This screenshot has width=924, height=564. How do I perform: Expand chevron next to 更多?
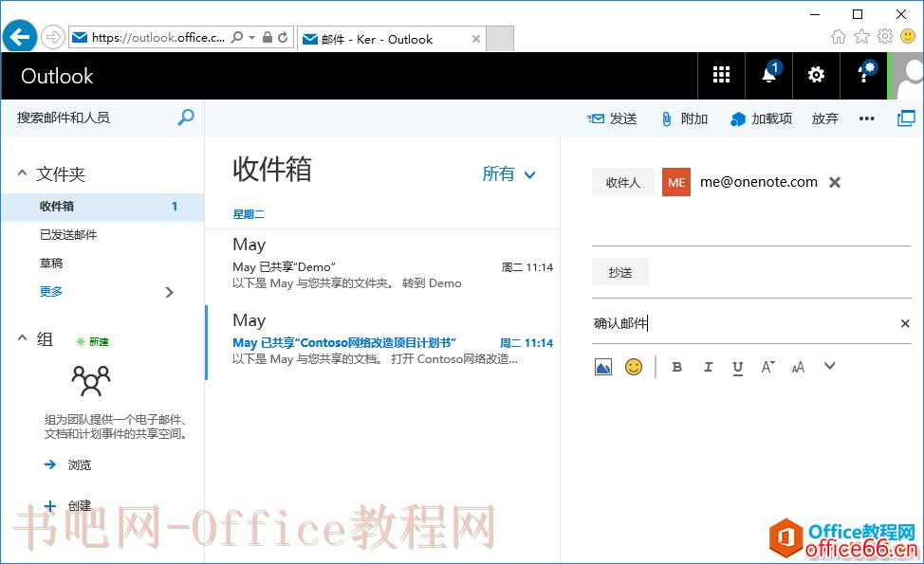coord(169,292)
